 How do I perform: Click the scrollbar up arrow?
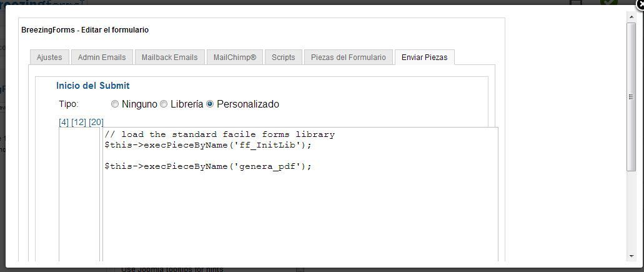pyautogui.click(x=632, y=16)
